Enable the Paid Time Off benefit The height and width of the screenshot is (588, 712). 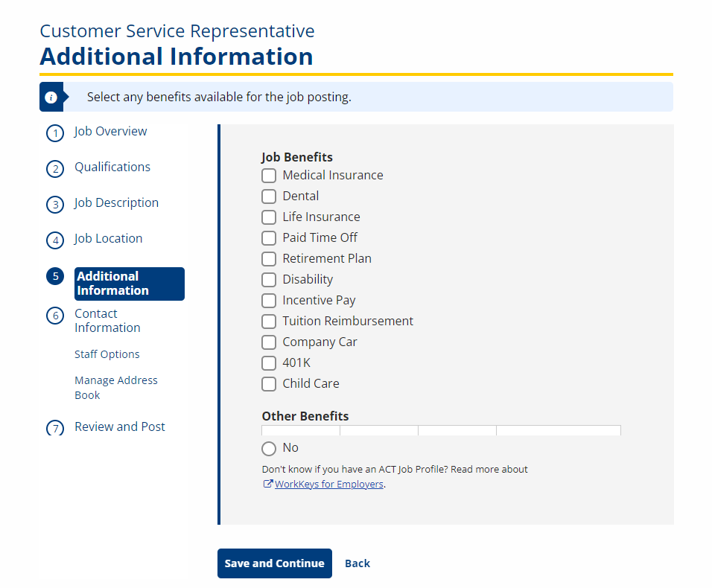pyautogui.click(x=269, y=238)
